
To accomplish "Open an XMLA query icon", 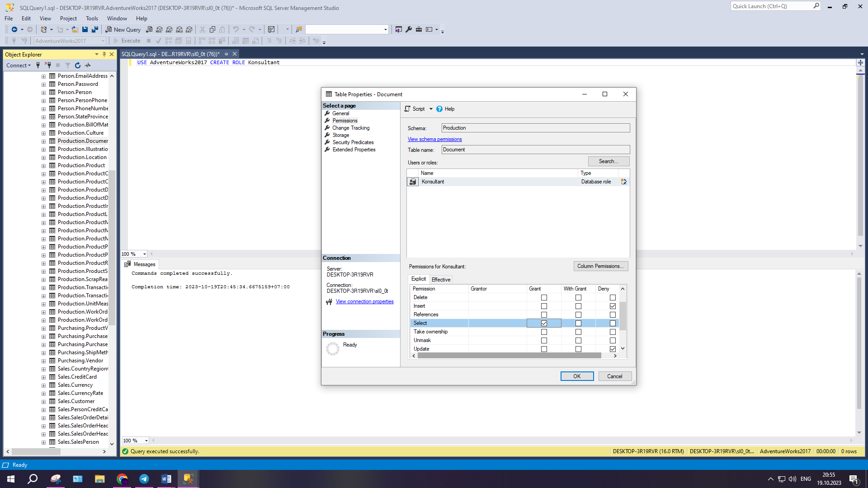I will pos(179,29).
